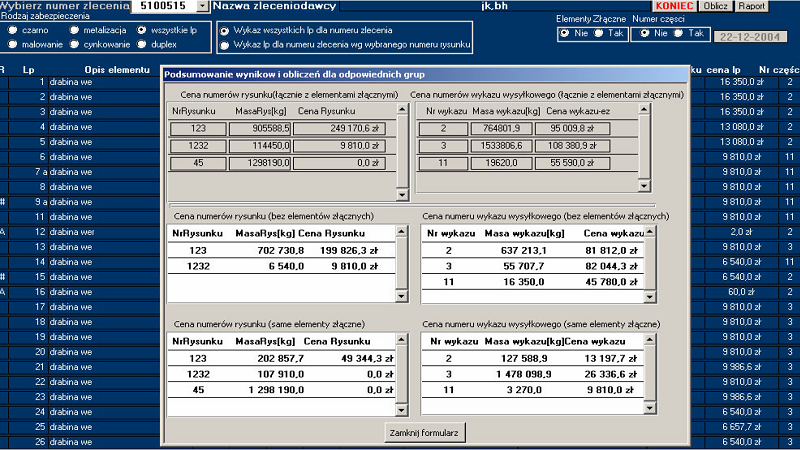
Task: Click the 'jk,bh' client name field
Action: point(495,6)
